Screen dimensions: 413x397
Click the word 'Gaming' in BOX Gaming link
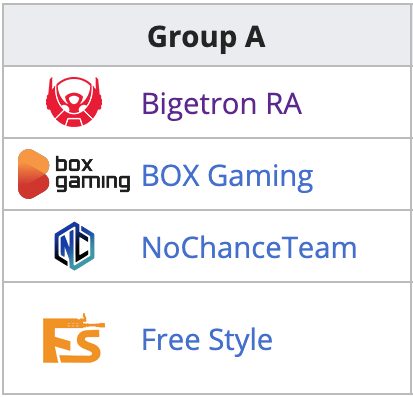tap(261, 177)
